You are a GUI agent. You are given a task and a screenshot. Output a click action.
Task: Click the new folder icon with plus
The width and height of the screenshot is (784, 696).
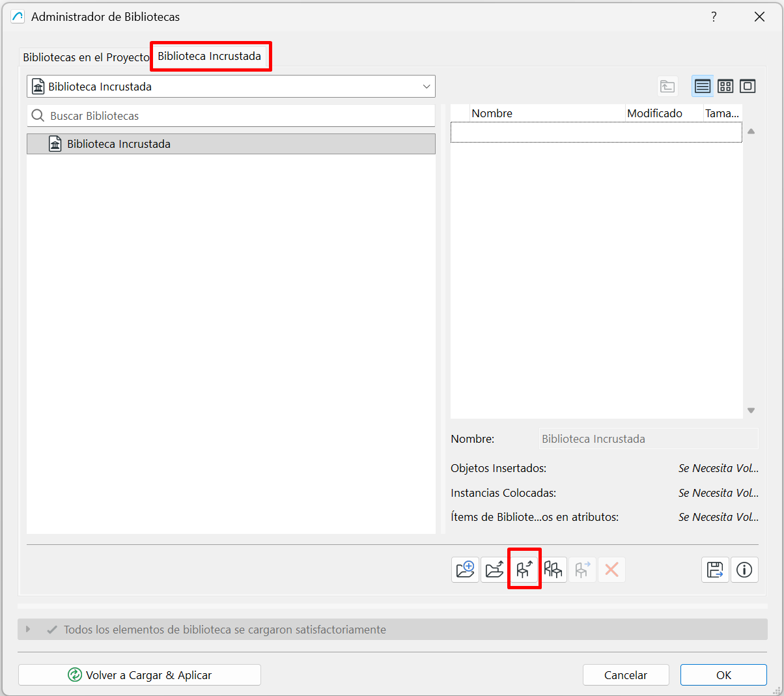pos(465,570)
